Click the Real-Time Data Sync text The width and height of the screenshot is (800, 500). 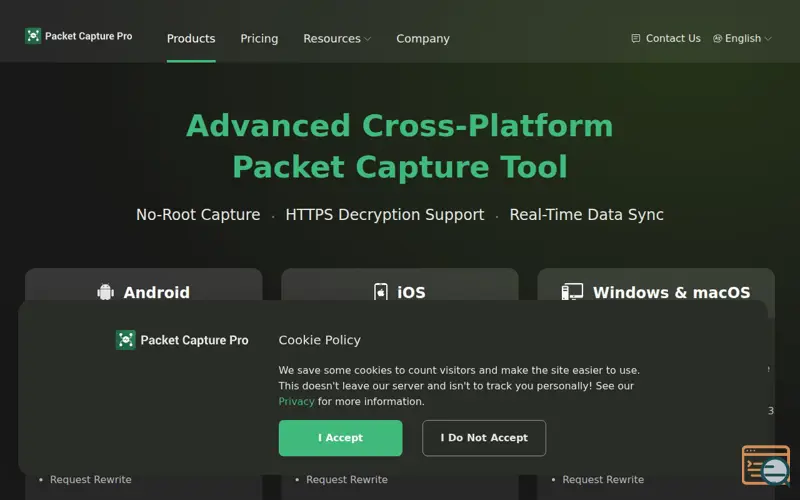pyautogui.click(x=586, y=215)
